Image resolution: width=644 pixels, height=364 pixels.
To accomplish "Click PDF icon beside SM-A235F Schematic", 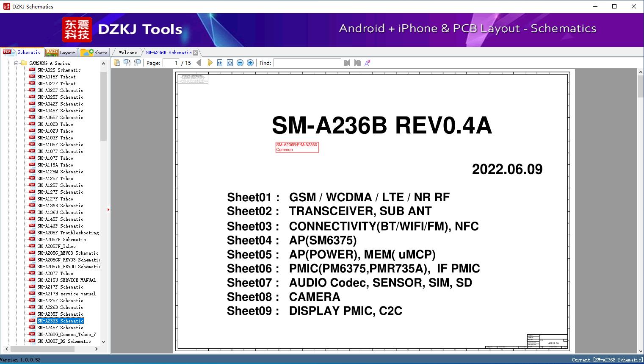I will point(32,314).
